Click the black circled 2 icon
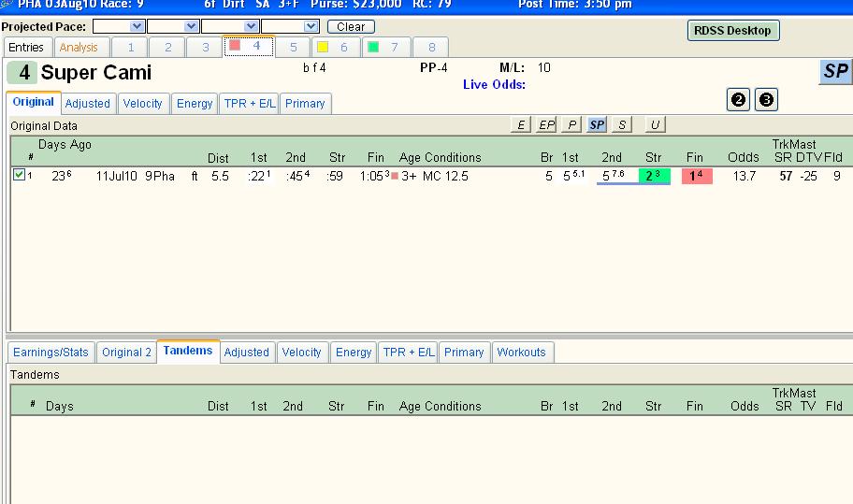Image resolution: width=853 pixels, height=504 pixels. pos(738,99)
